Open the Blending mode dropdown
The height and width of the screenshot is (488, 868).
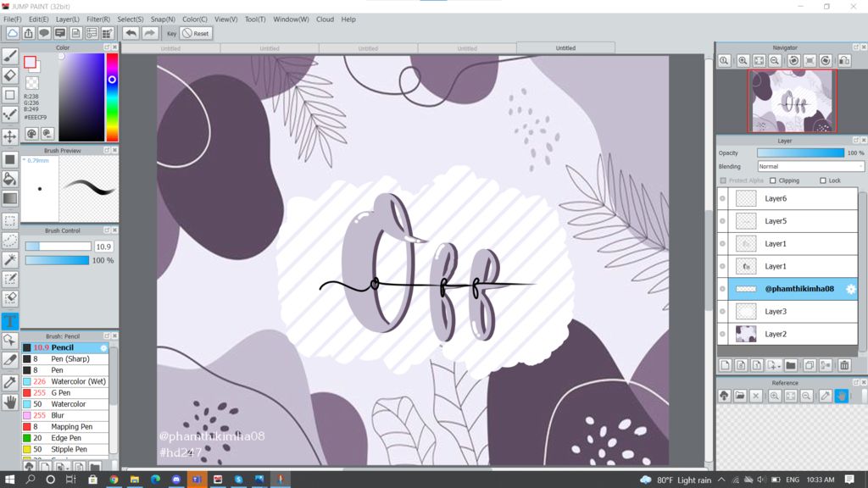click(x=810, y=167)
